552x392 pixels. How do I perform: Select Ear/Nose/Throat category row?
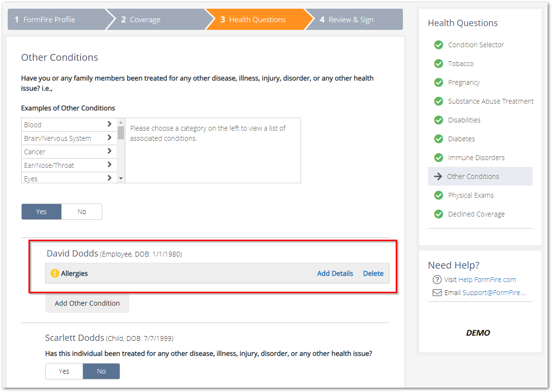point(69,165)
